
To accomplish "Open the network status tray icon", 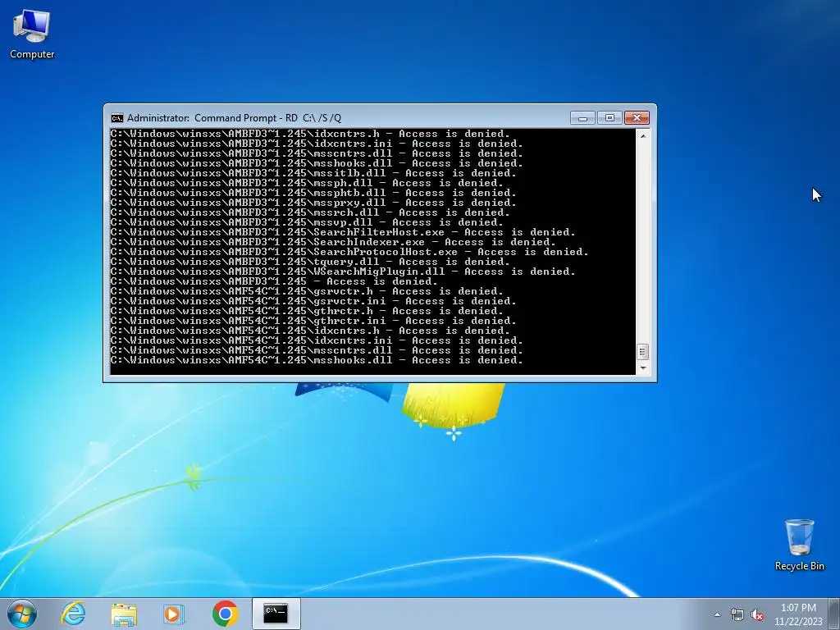I will pyautogui.click(x=737, y=614).
